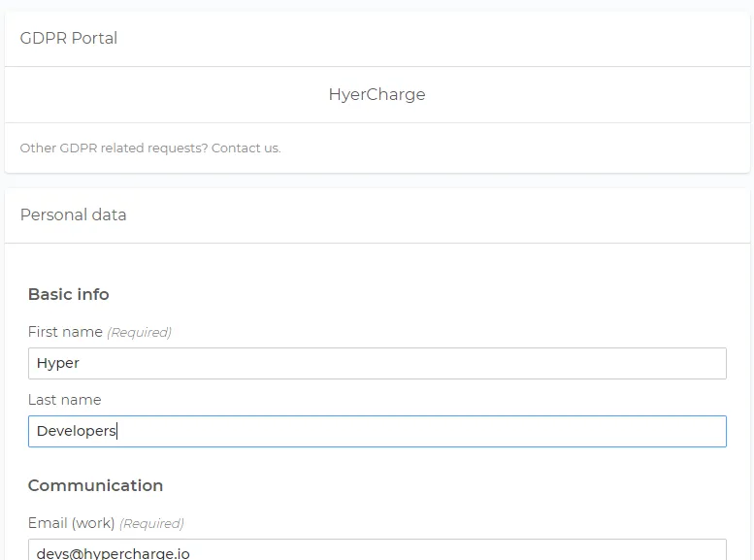Click the HyerCharge title text
This screenshot has width=754, height=560.
(377, 94)
